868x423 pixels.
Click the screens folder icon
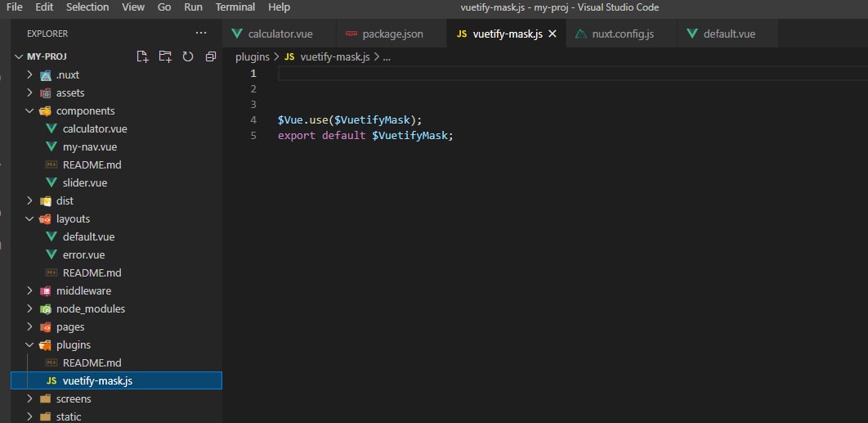coord(46,399)
